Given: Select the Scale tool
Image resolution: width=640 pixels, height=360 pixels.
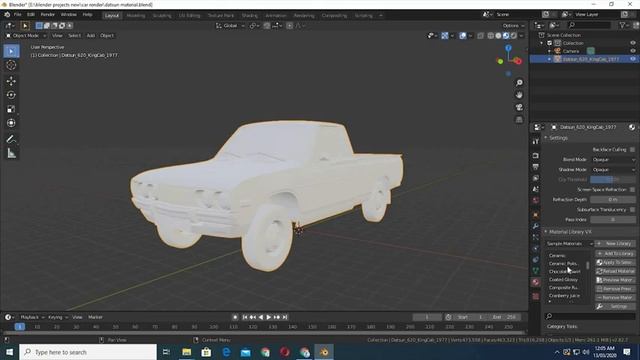Looking at the screenshot, I should click(x=11, y=109).
